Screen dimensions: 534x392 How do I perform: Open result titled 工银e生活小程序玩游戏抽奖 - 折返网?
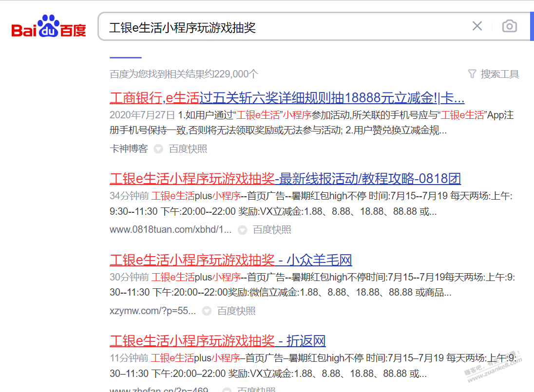(x=218, y=341)
